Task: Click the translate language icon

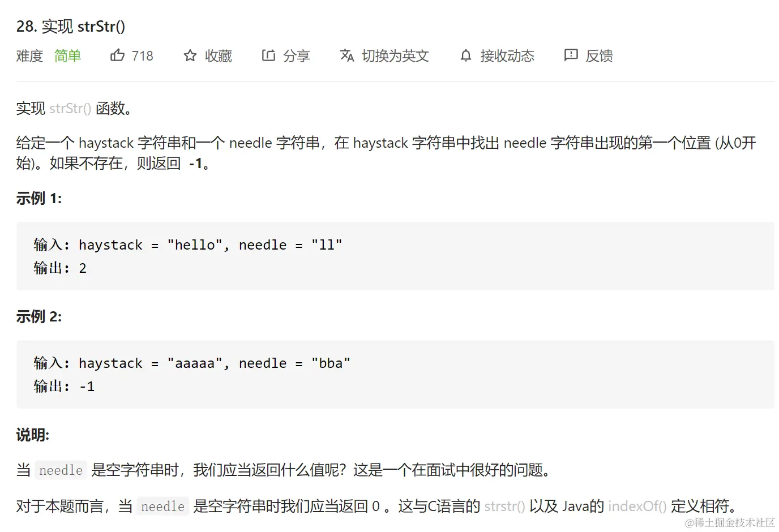Action: click(x=347, y=55)
